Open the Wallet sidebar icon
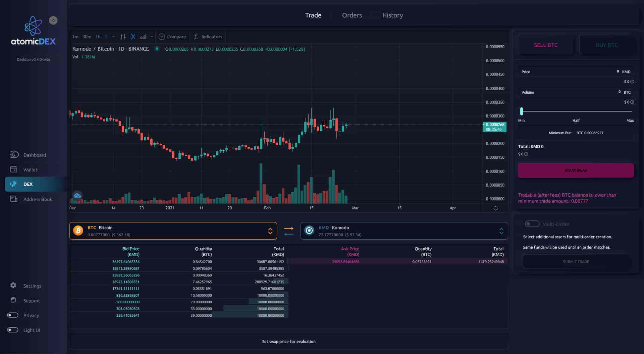 pos(14,169)
